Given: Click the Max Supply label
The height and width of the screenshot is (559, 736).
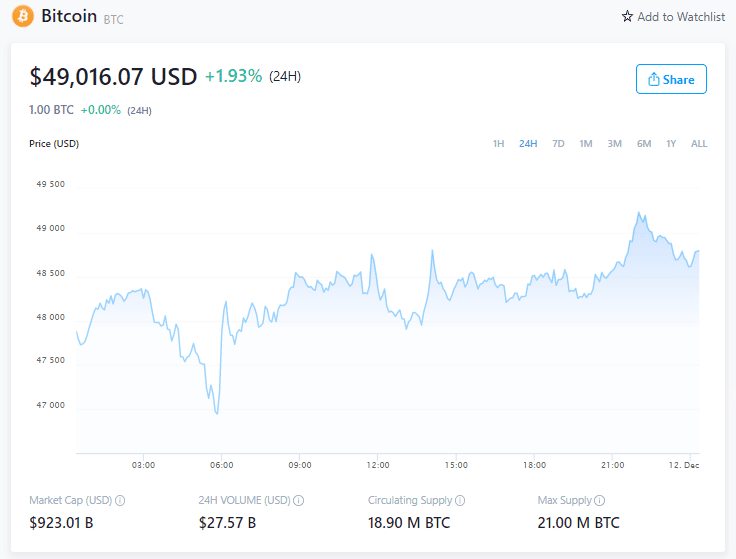Looking at the screenshot, I should 565,500.
